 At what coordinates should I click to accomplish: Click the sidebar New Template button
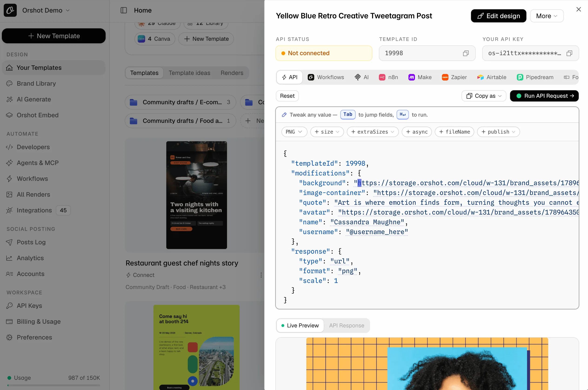point(54,36)
